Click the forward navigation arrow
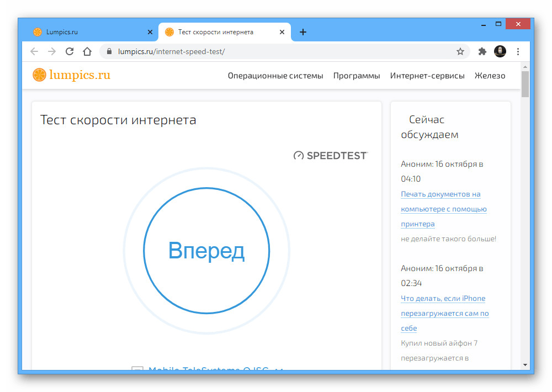 (x=52, y=51)
